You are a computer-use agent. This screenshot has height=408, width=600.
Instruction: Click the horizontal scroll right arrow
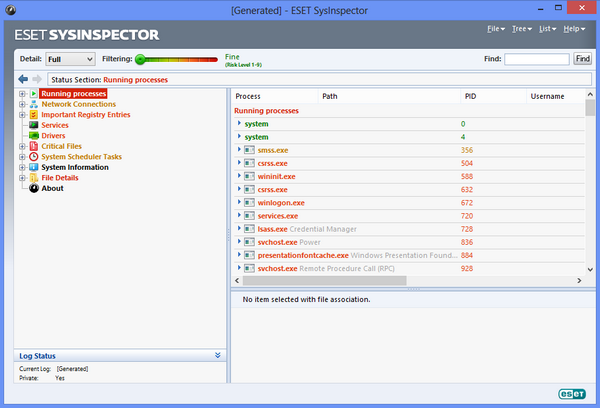579,281
